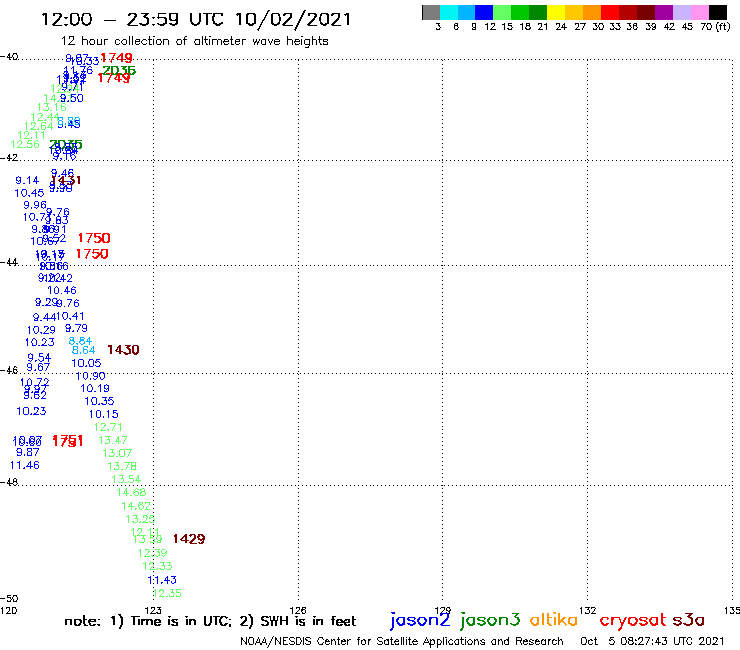This screenshot has width=740, height=650.
Task: Select the bottom green value '12.35'
Action: tap(167, 593)
